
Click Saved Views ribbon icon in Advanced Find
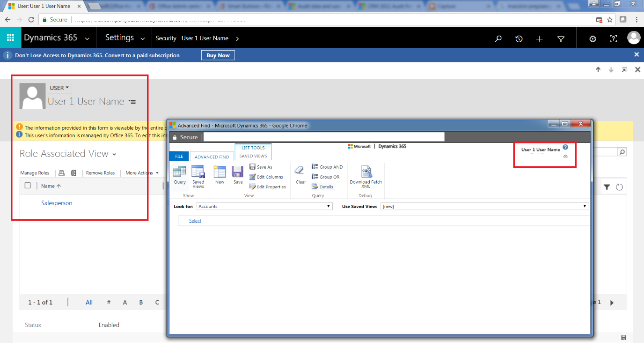click(198, 177)
